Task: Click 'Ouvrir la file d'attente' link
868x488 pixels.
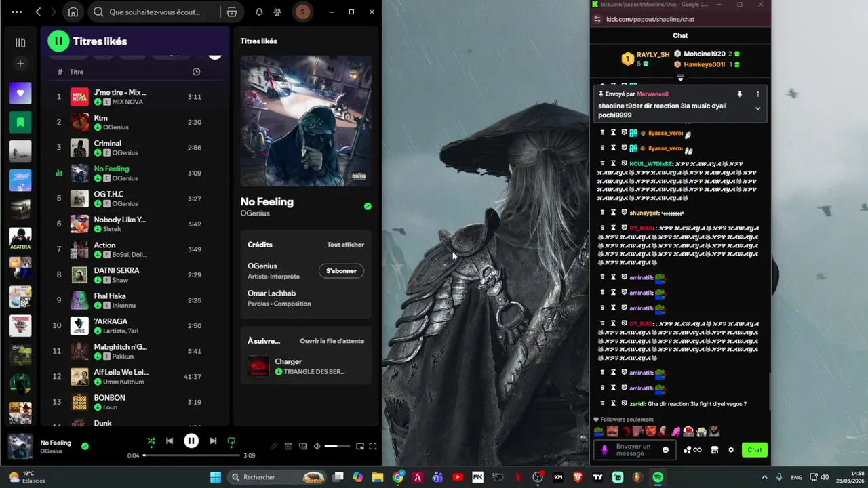Action: click(x=332, y=341)
